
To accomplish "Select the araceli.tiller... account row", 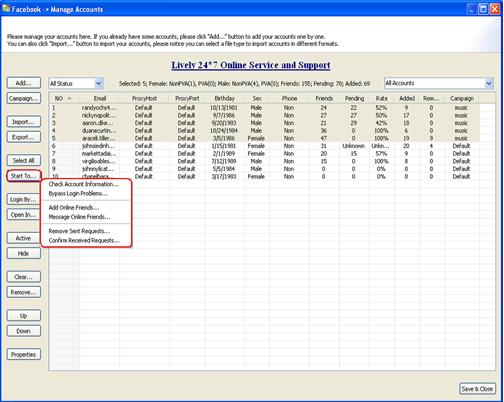I will (264, 138).
